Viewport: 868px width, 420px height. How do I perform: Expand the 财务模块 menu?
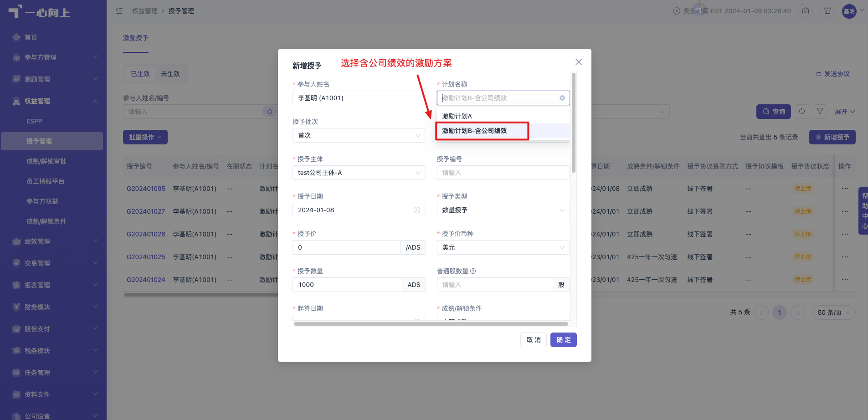coord(53,307)
